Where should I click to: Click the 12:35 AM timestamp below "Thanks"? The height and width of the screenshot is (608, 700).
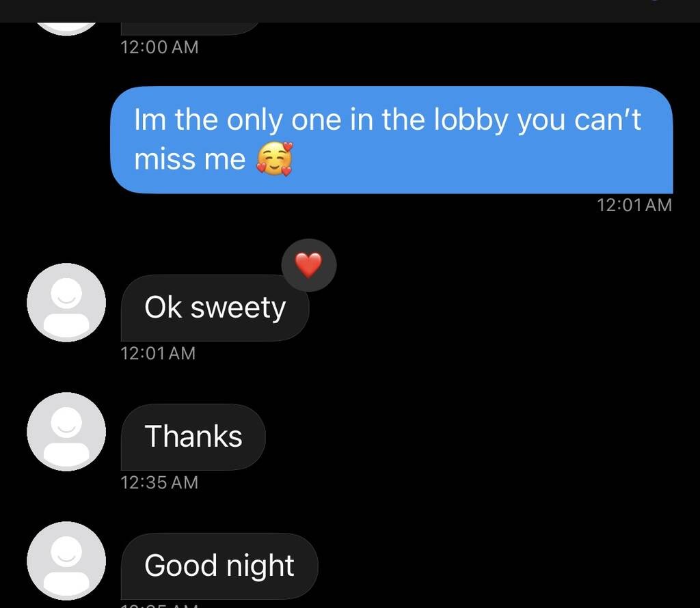(159, 482)
